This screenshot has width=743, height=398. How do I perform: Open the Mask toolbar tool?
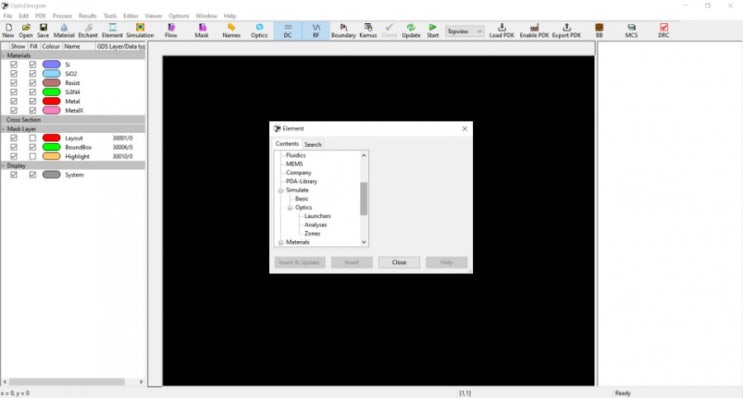(202, 30)
